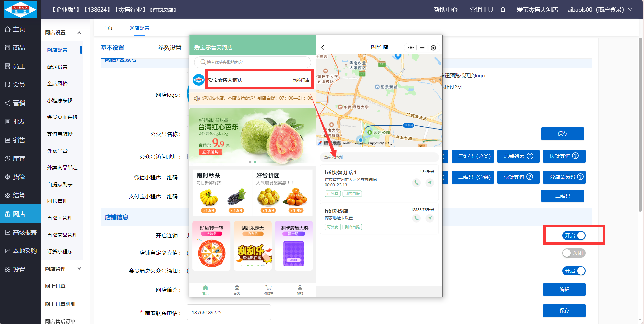Collapse the 网店设置 menu section
Viewport: 644px width, 324px height.
(79, 33)
